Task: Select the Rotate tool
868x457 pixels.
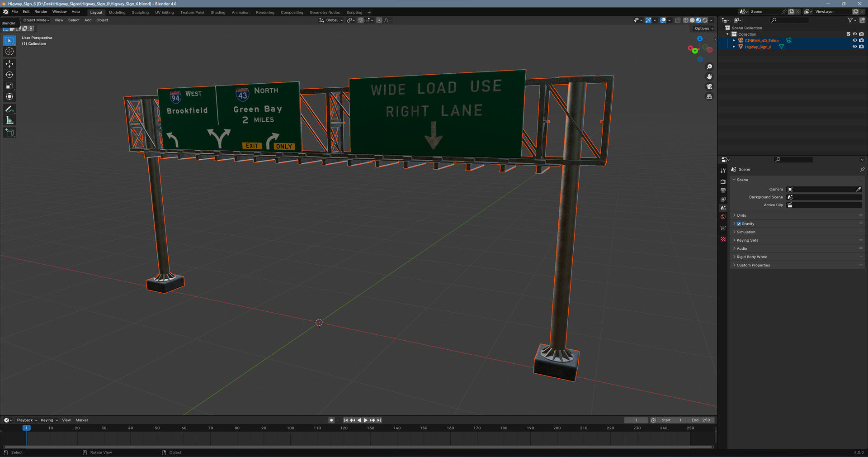Action: coord(9,75)
